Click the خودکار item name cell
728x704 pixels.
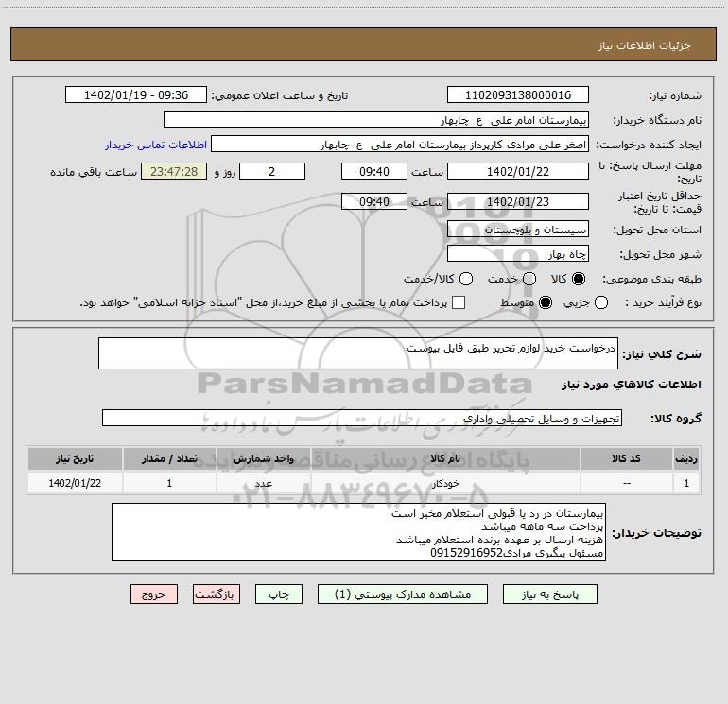click(445, 483)
